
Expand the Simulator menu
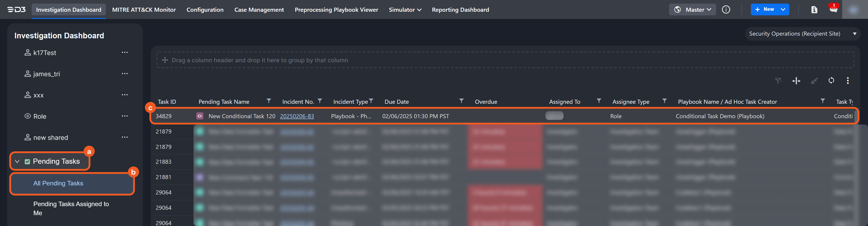[405, 10]
